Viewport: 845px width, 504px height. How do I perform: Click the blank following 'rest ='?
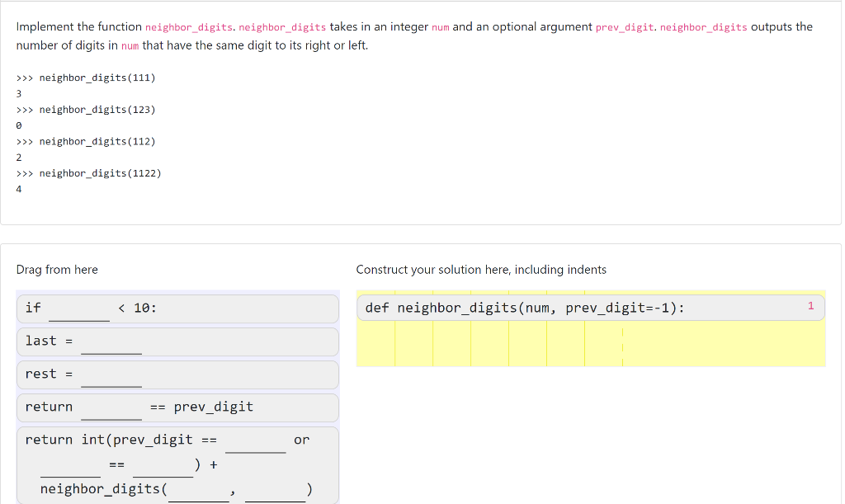[111, 379]
